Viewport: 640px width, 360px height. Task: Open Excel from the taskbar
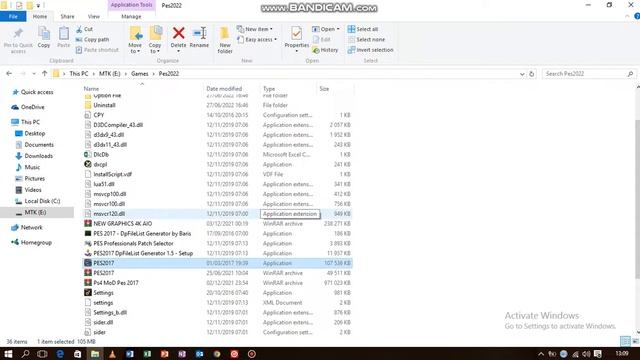coord(147,354)
